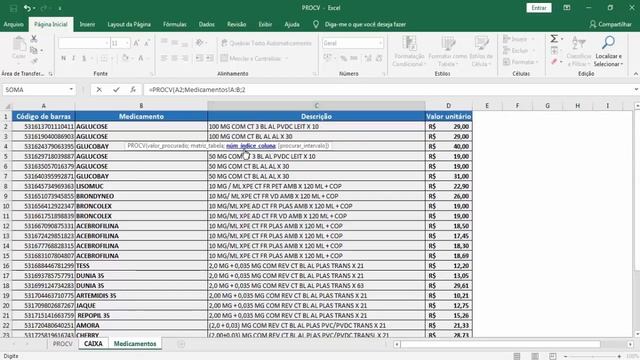Click Formatar button in Células group
The height and width of the screenshot is (360, 640).
click(x=520, y=62)
